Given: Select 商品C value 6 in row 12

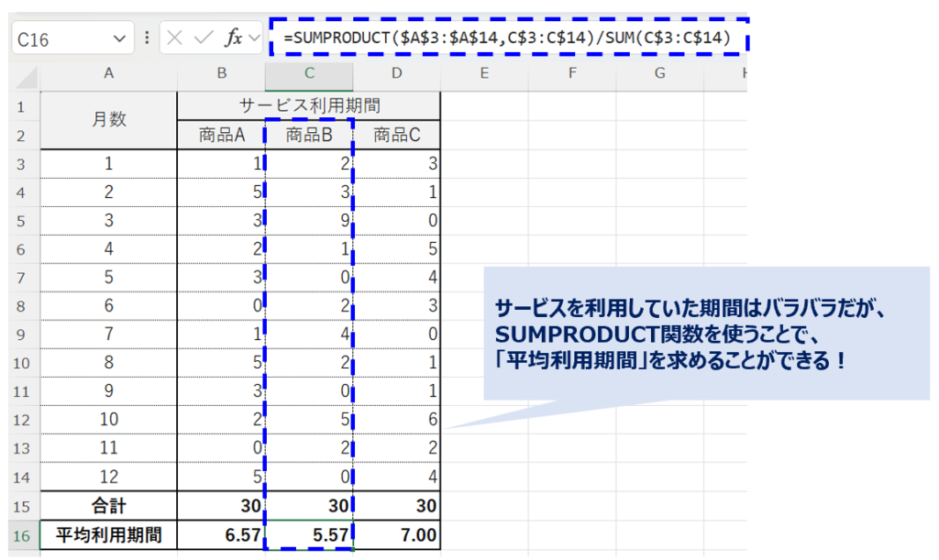Looking at the screenshot, I should 396,420.
